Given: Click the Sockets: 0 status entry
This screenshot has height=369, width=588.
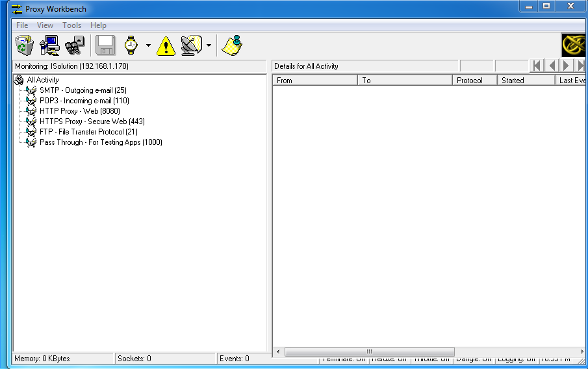Looking at the screenshot, I should pos(165,359).
